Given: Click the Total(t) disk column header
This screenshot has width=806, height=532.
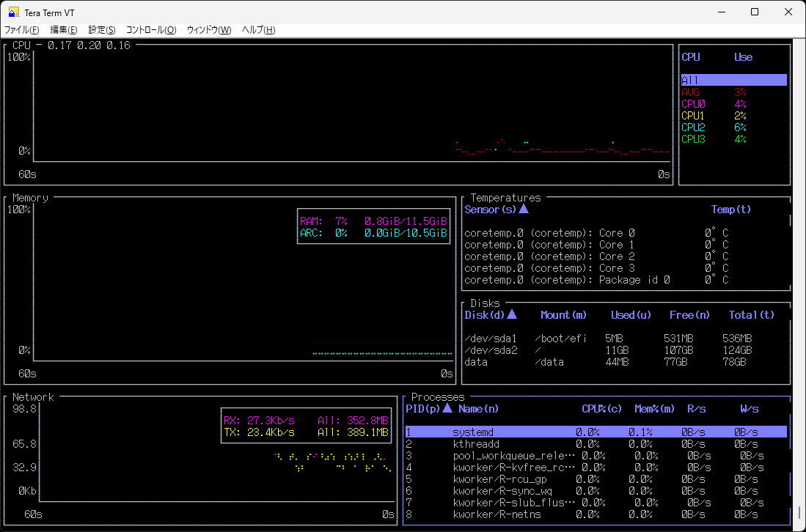Looking at the screenshot, I should point(752,315).
